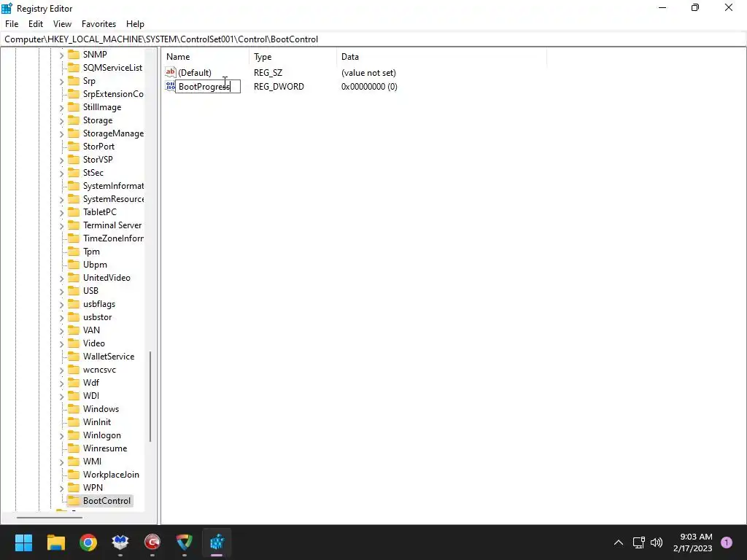This screenshot has height=560, width=747.
Task: Expand the StillImage key
Action: pyautogui.click(x=61, y=108)
